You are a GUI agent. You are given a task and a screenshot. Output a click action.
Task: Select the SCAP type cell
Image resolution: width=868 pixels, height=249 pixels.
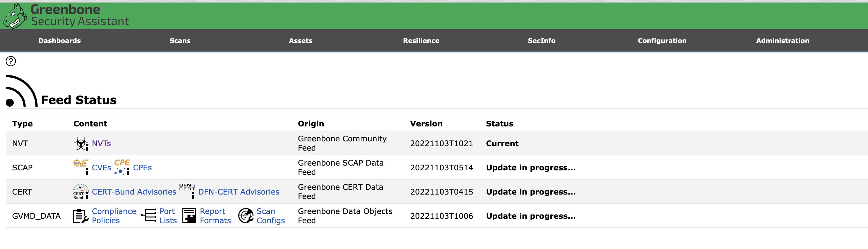tap(22, 167)
